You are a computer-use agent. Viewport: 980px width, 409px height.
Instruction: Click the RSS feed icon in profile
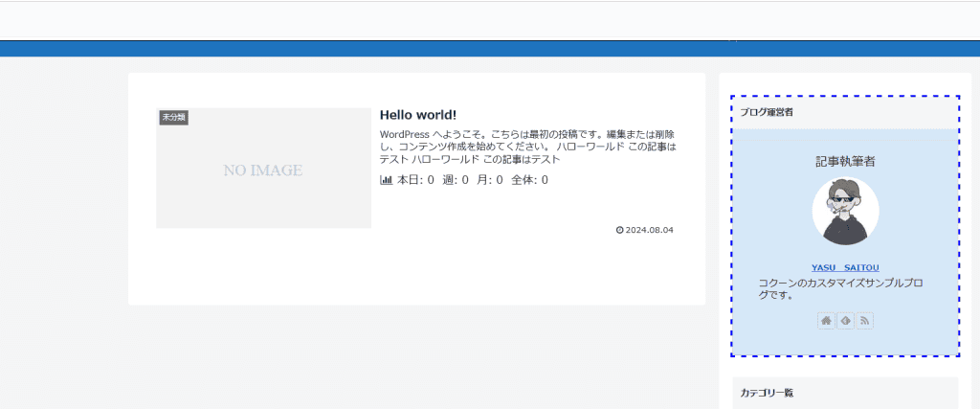864,321
